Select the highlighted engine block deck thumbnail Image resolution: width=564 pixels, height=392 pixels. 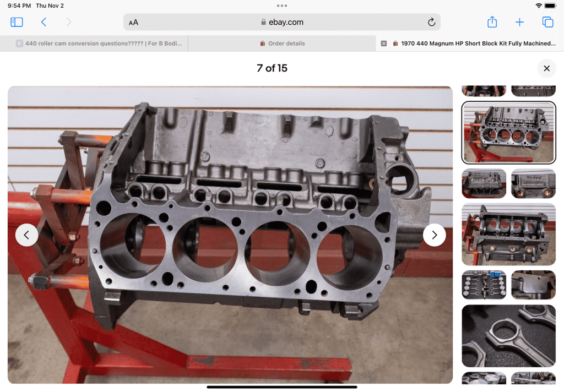pyautogui.click(x=508, y=133)
